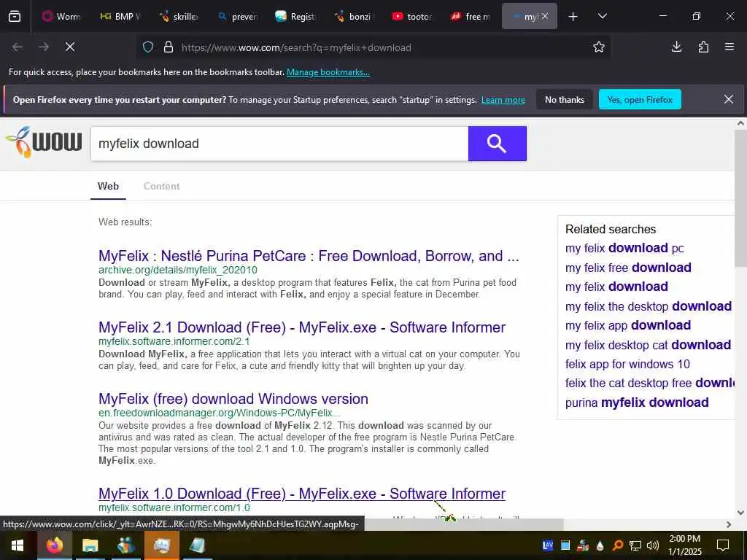
Task: Search related: purina myfelix download
Action: tap(637, 402)
